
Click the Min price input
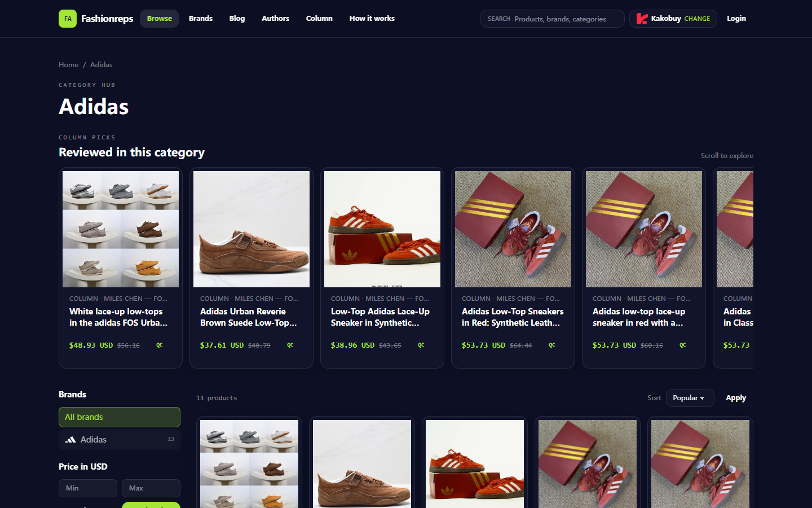[x=88, y=488]
